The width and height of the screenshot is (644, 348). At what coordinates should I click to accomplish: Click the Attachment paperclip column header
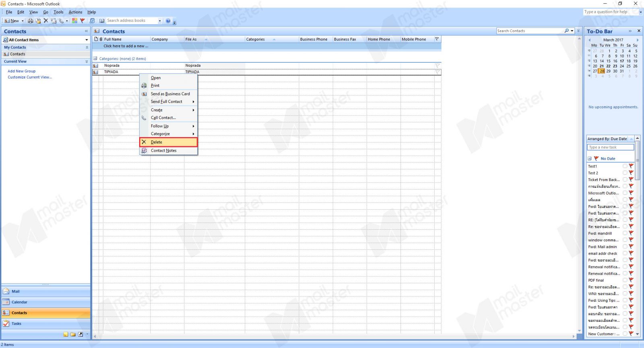[101, 39]
